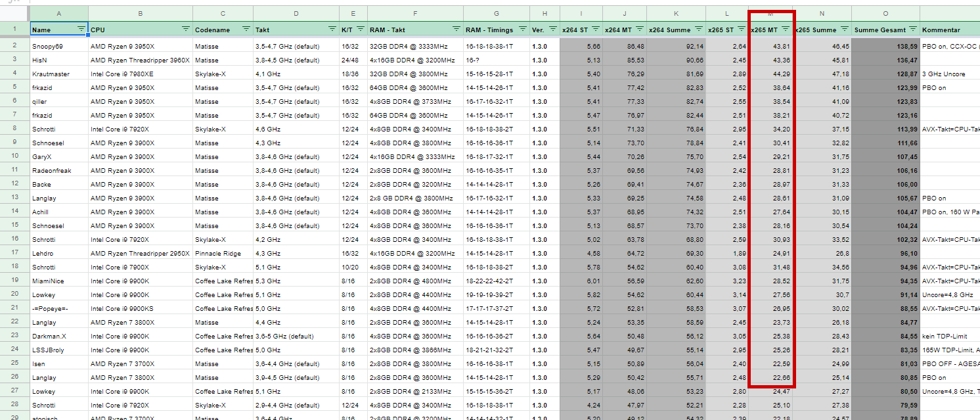
Task: Toggle the K/T column filter menu
Action: tap(359, 29)
